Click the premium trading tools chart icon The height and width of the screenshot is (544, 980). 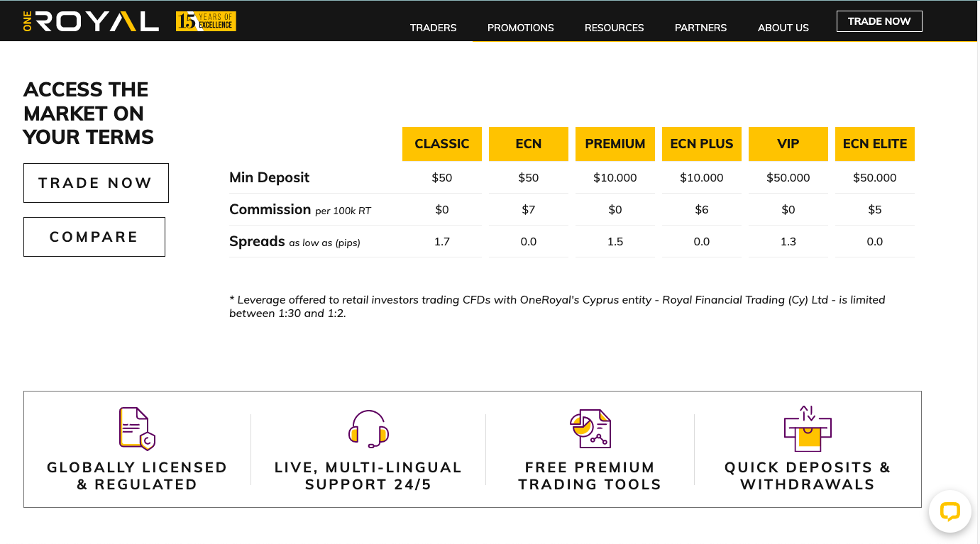click(x=590, y=428)
